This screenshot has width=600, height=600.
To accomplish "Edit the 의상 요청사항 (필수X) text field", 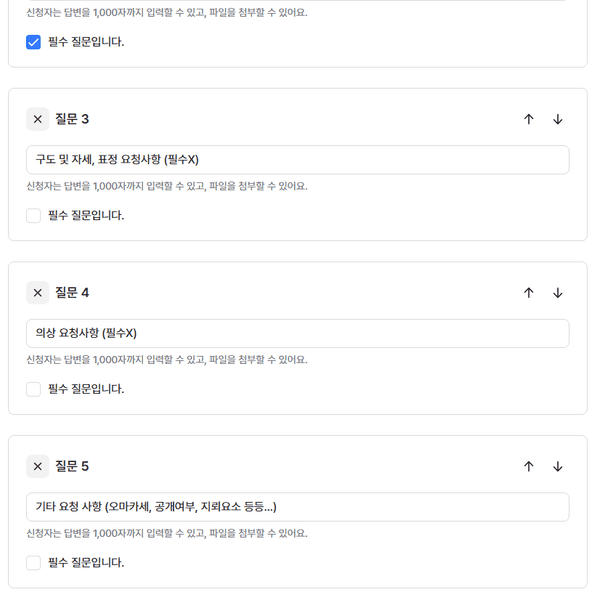I will (x=297, y=333).
